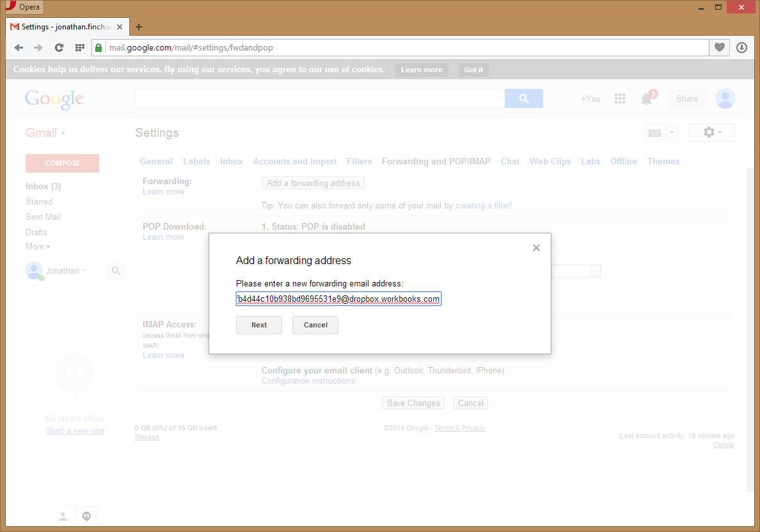
Task: Click Jonathan's chat avatar
Action: click(x=34, y=271)
